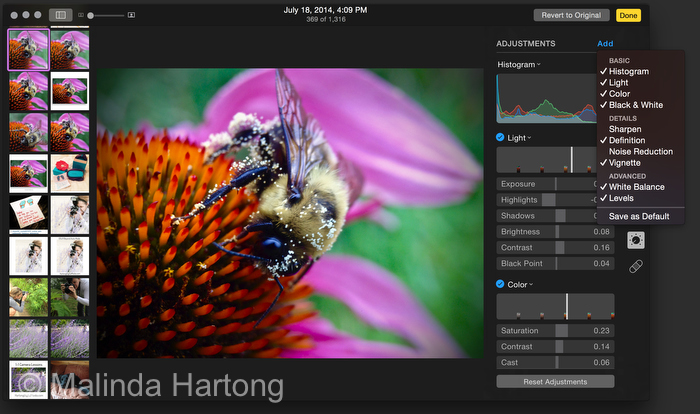This screenshot has width=700, height=414.
Task: Select the Retouch bandage tool
Action: [x=636, y=267]
